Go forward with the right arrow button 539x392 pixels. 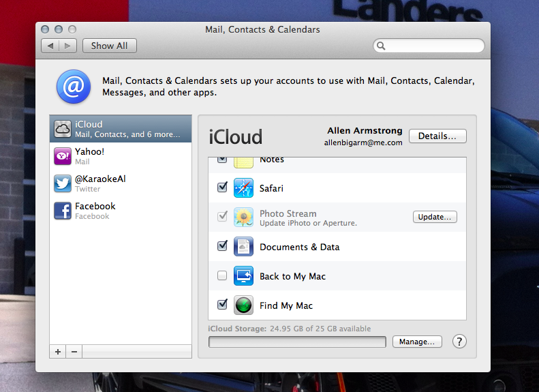[67, 46]
